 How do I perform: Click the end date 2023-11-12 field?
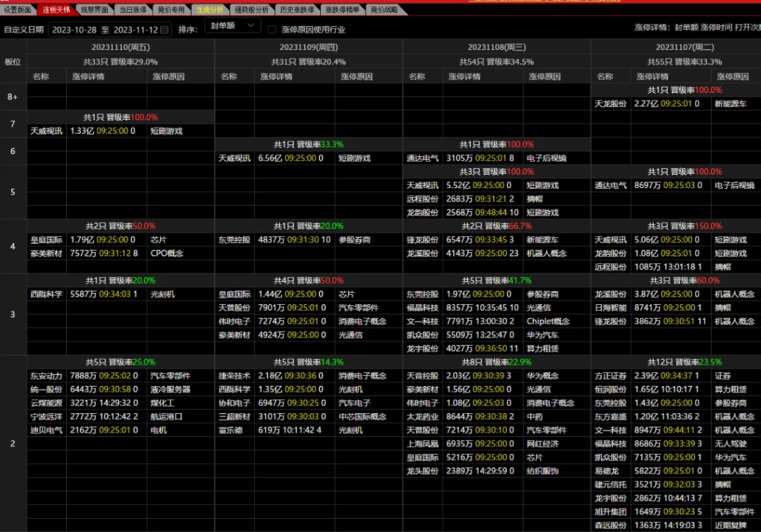tap(135, 30)
